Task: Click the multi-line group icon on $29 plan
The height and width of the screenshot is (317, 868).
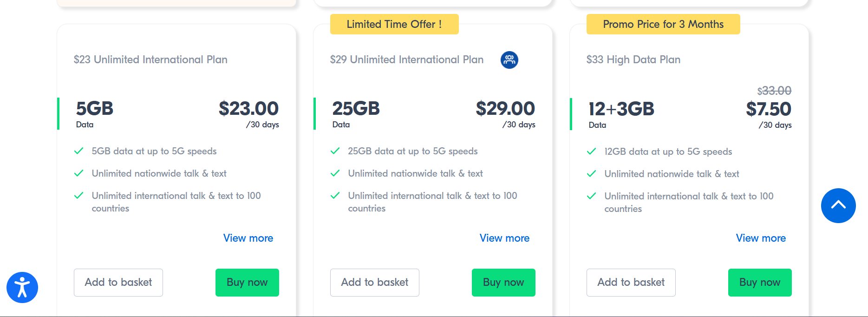Action: (509, 59)
